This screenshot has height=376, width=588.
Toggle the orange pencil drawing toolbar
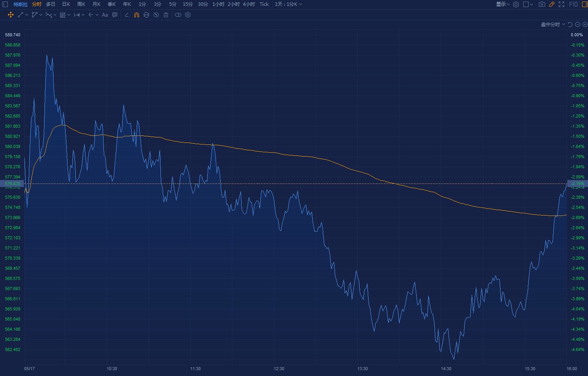pyautogui.click(x=552, y=4)
